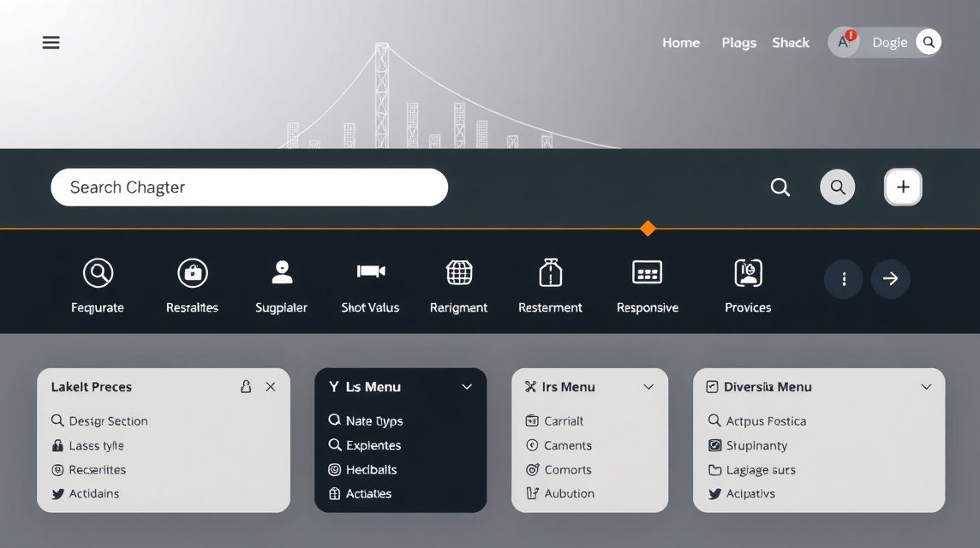Viewport: 980px width, 548px height.
Task: Select the Sugplaler person icon
Action: tap(282, 272)
